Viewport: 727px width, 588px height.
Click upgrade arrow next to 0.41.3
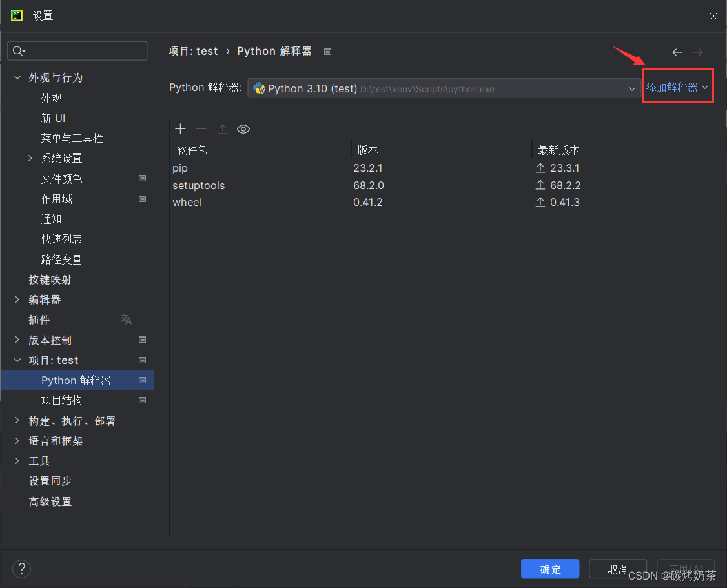(x=540, y=202)
